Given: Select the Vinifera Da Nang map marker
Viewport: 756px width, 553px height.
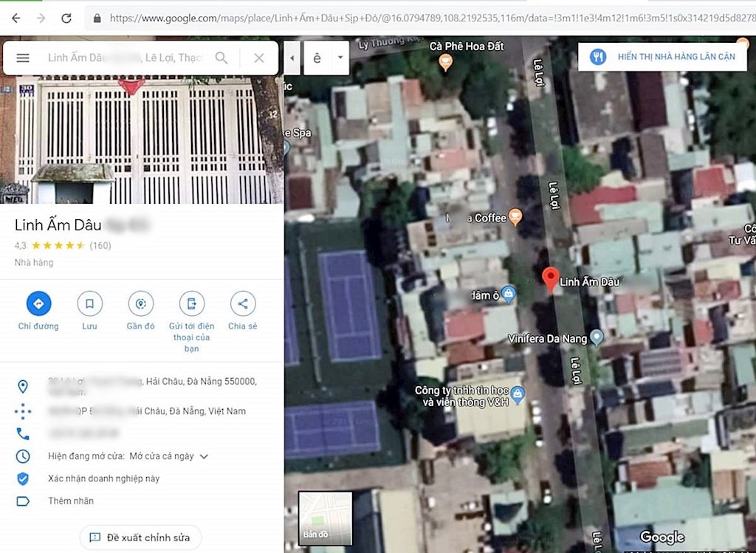Looking at the screenshot, I should pyautogui.click(x=597, y=338).
